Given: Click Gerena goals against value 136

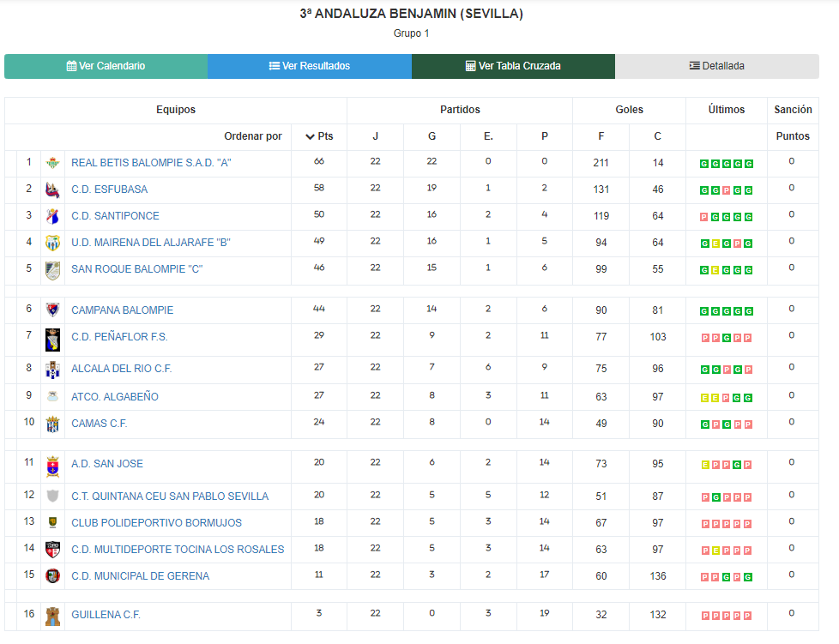Looking at the screenshot, I should (658, 576).
